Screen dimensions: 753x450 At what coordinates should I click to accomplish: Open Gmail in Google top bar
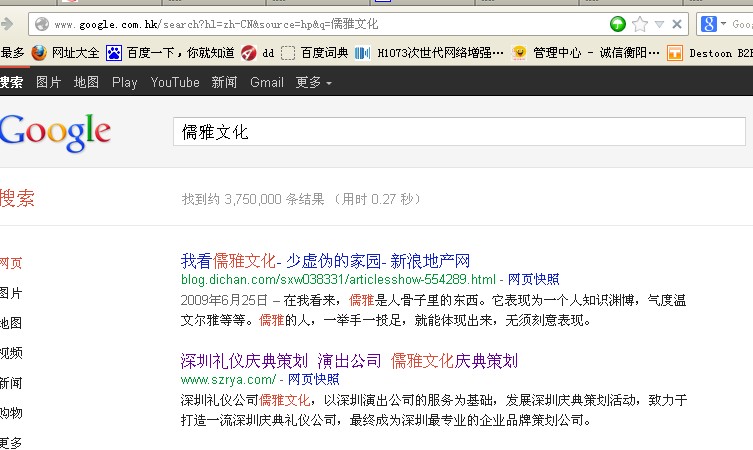pyautogui.click(x=267, y=83)
